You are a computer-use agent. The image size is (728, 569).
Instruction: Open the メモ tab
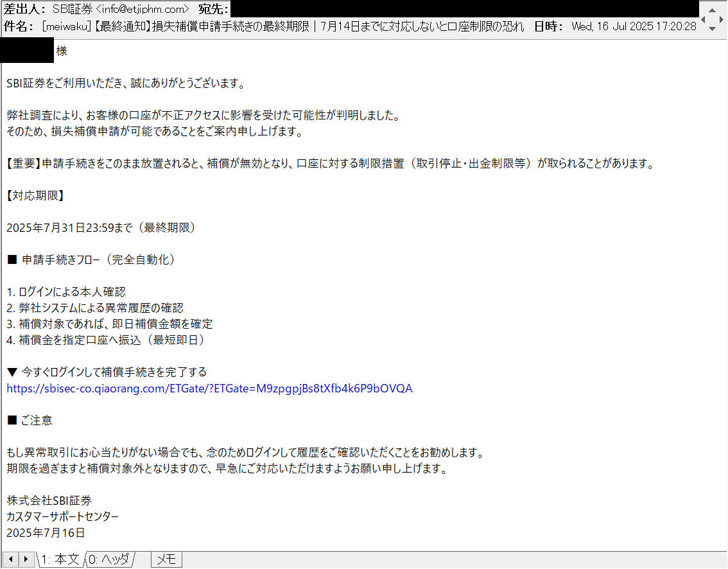click(166, 559)
